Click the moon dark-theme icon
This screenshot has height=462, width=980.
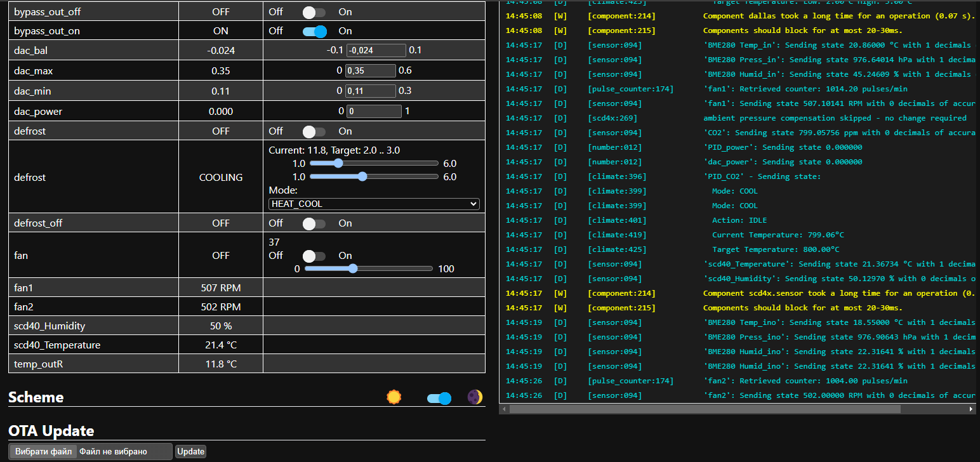pos(475,397)
